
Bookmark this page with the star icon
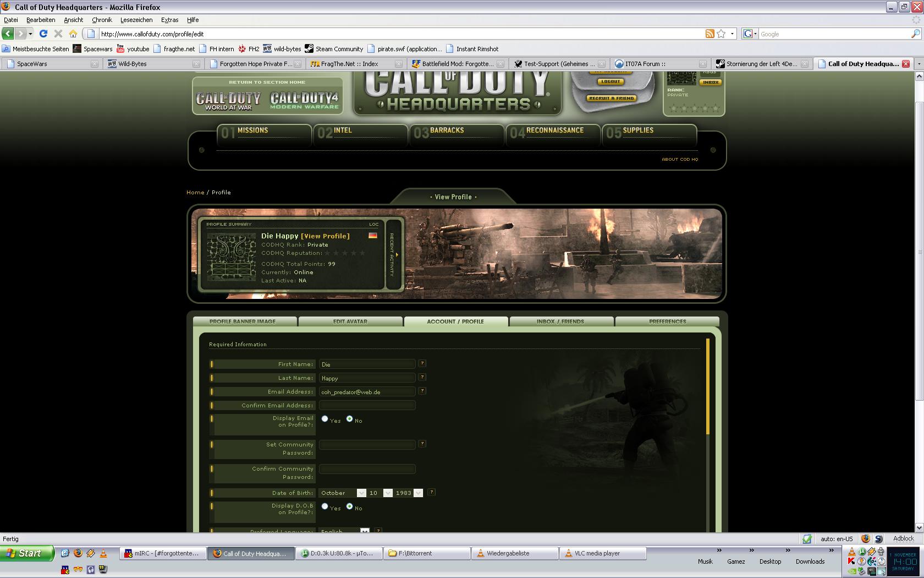[721, 34]
